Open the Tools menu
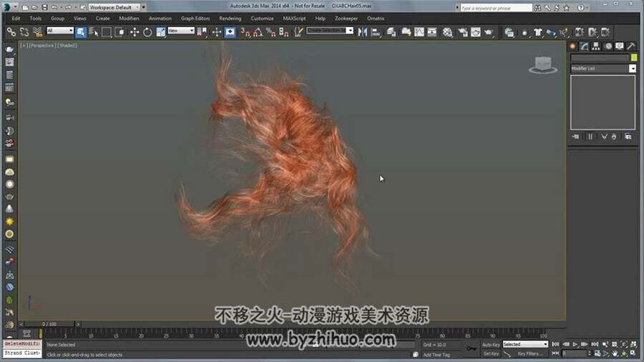 tap(36, 19)
